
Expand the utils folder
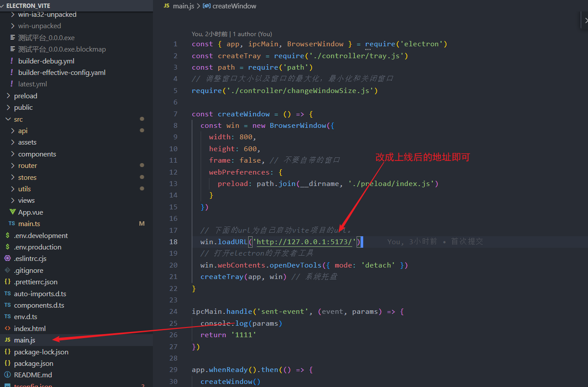point(12,189)
